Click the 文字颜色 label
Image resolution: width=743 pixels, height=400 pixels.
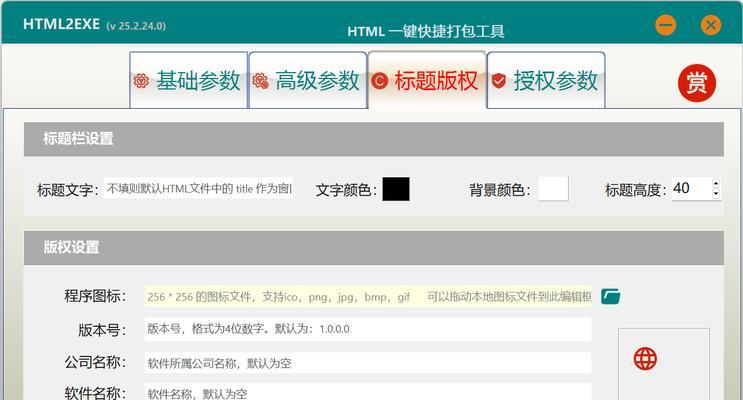pos(346,190)
